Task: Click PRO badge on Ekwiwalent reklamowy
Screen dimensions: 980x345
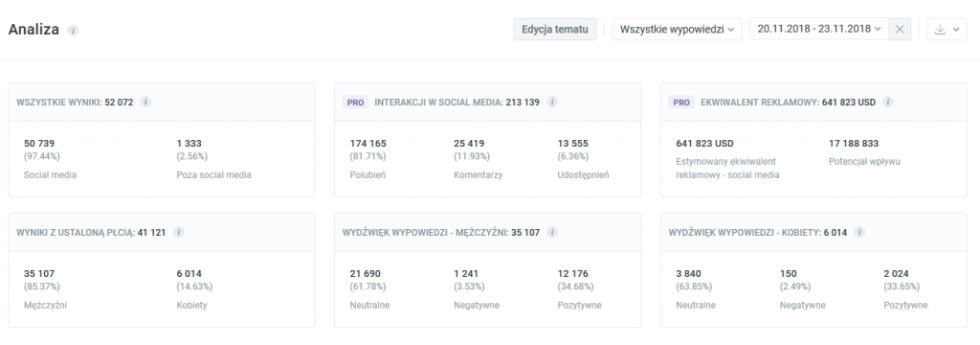Action: click(x=681, y=102)
